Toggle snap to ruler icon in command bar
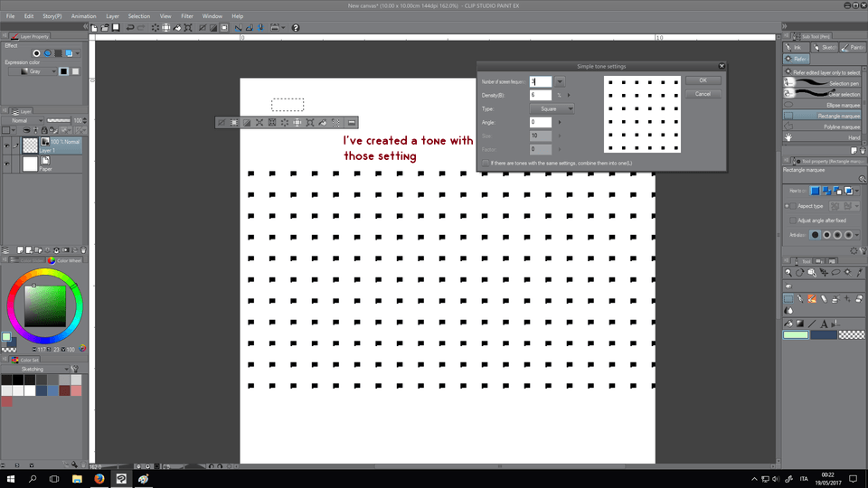The width and height of the screenshot is (868, 488). [x=238, y=28]
